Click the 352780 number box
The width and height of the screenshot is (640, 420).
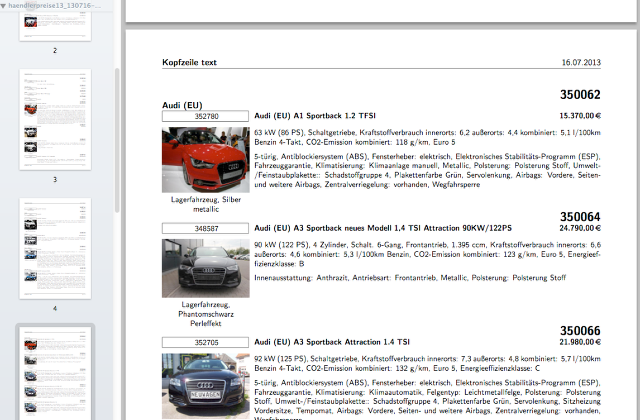tap(205, 117)
